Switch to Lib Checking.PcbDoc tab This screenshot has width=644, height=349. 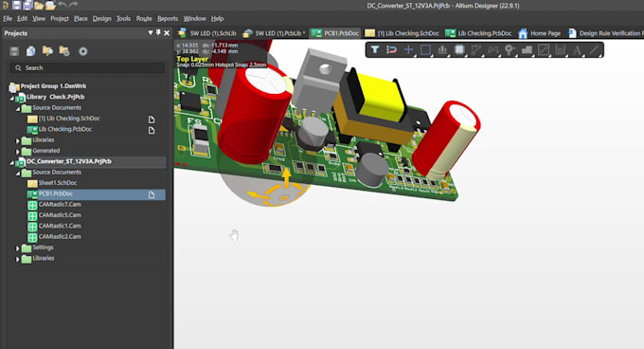(x=479, y=33)
